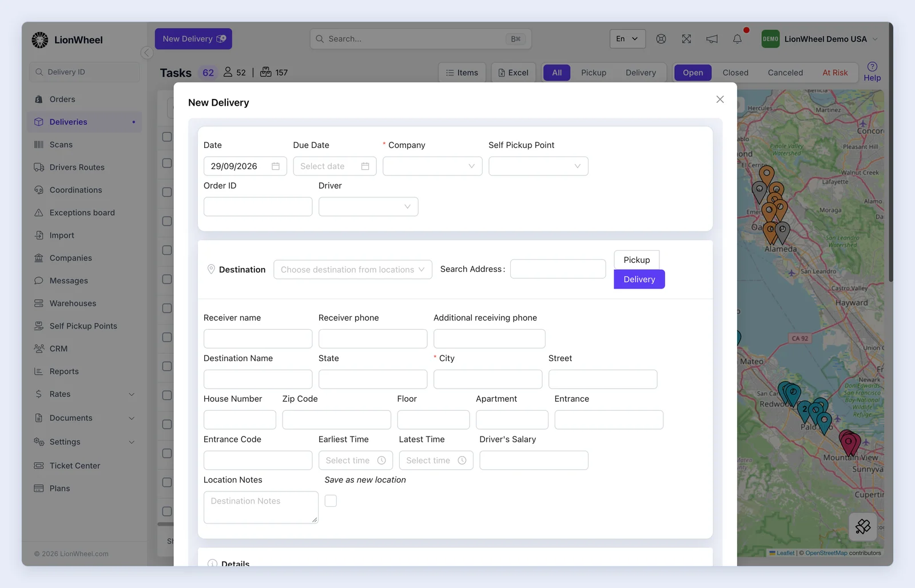
Task: Go to Drivers Routes in sidebar
Action: (x=84, y=167)
